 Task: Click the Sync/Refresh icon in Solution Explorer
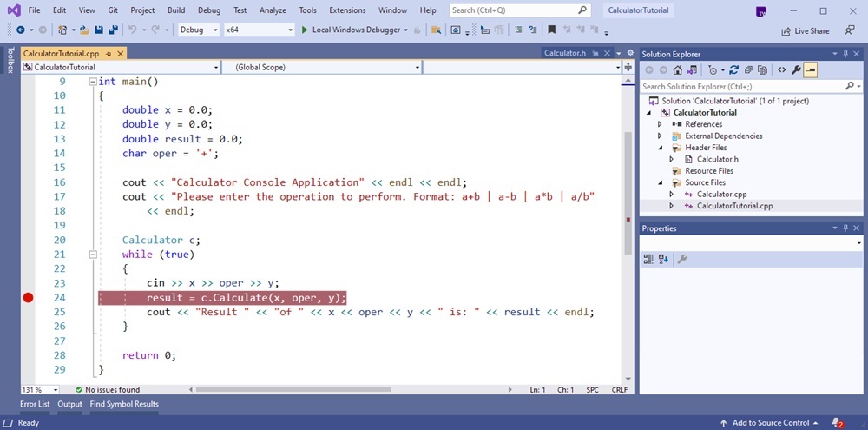pos(734,69)
